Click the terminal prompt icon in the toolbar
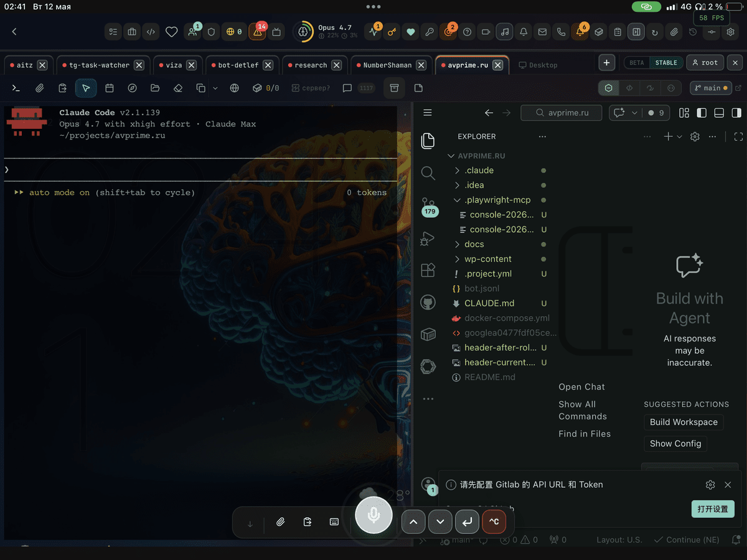747x560 pixels. (17, 88)
